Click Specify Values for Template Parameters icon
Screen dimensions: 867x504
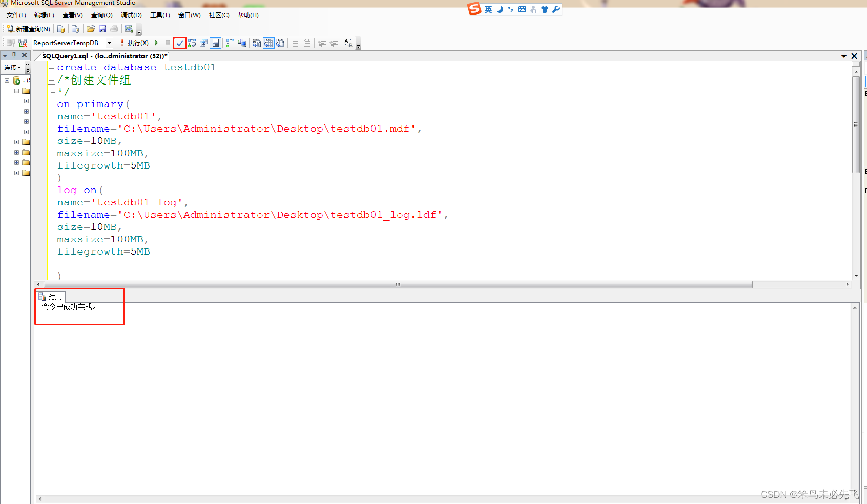coord(348,43)
